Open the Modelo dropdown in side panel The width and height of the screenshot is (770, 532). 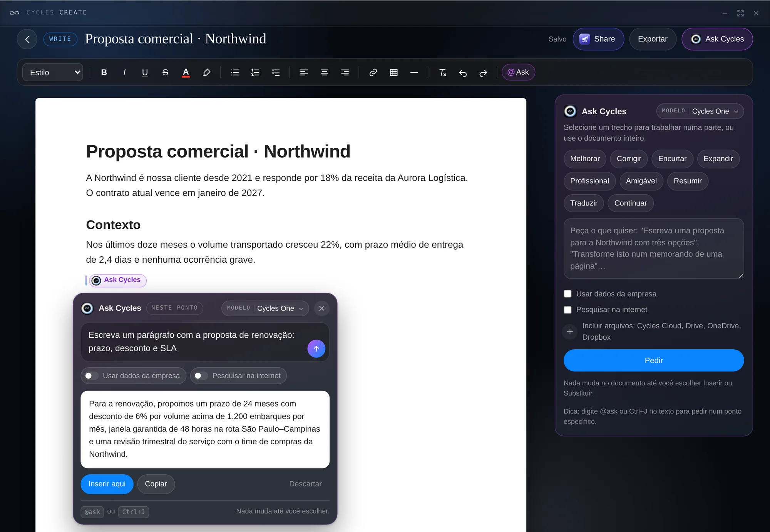tap(700, 111)
